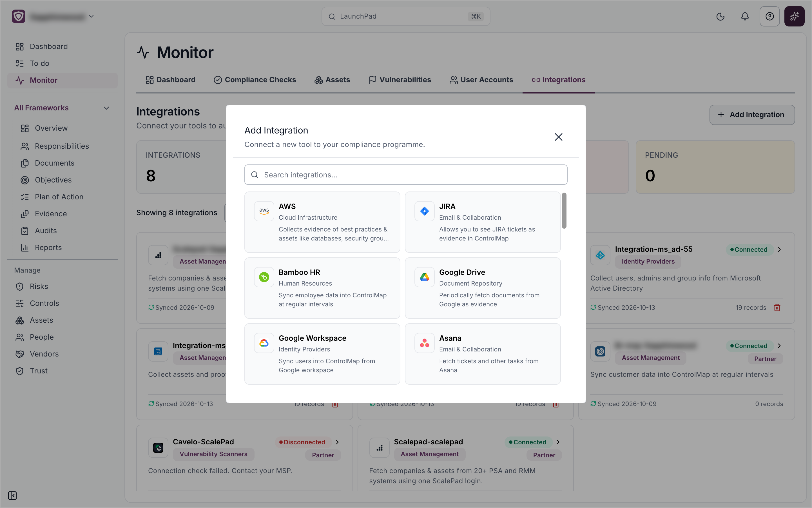Expand the Cavelo-ScalePad card chevron
812x508 pixels.
click(337, 442)
